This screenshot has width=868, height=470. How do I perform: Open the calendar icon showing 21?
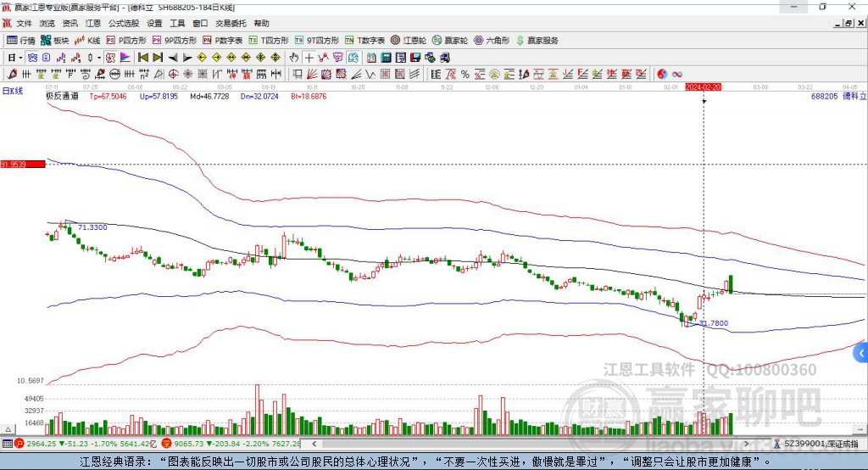371,58
